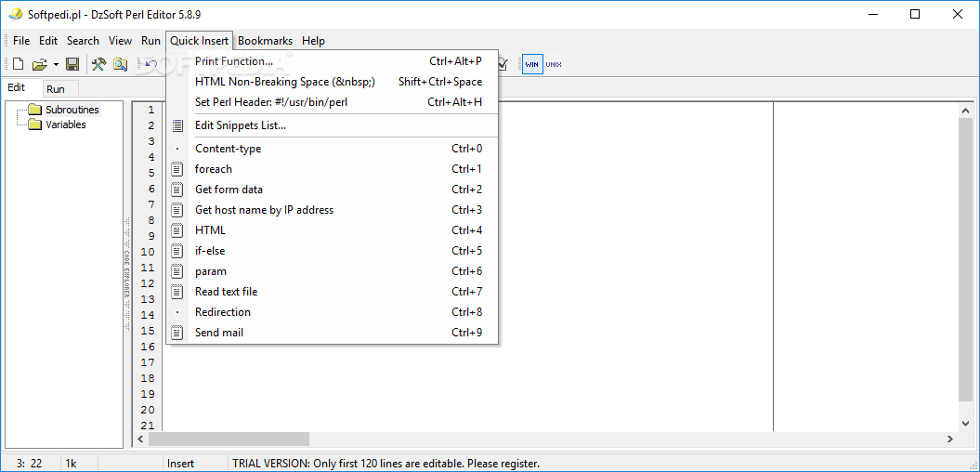Insert the Content-type snippet
Viewport: 980px width, 472px height.
click(x=332, y=149)
